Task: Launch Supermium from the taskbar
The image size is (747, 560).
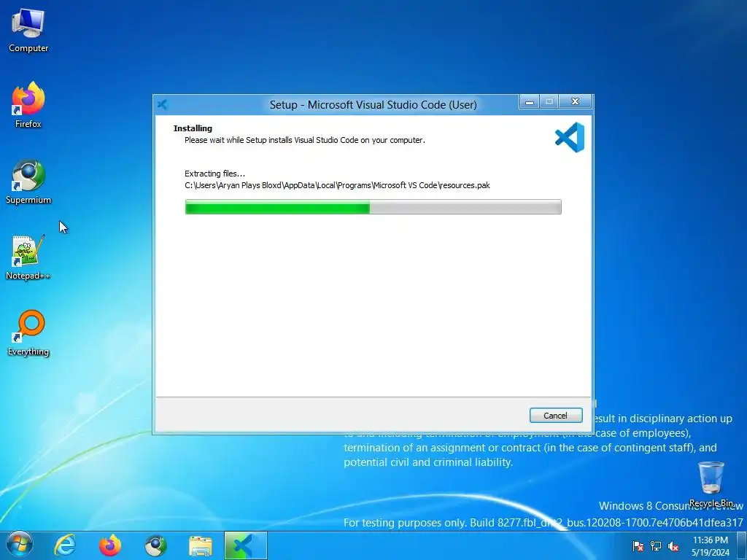Action: pyautogui.click(x=155, y=545)
